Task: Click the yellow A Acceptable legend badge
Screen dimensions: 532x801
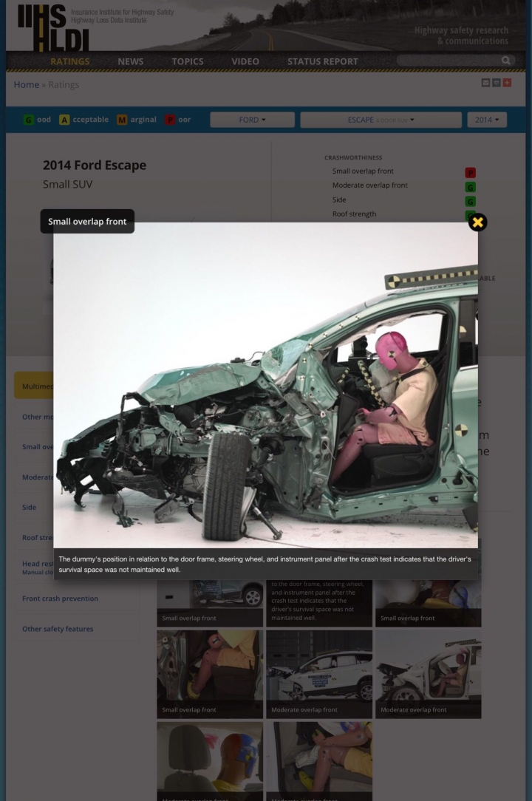Action: point(64,120)
